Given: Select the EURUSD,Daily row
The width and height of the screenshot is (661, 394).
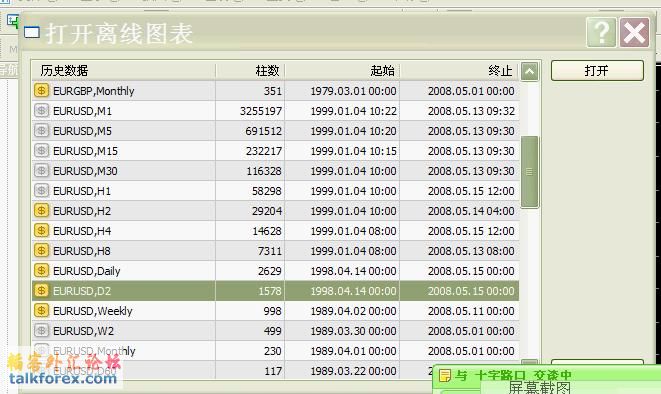Looking at the screenshot, I should pyautogui.click(x=276, y=271).
